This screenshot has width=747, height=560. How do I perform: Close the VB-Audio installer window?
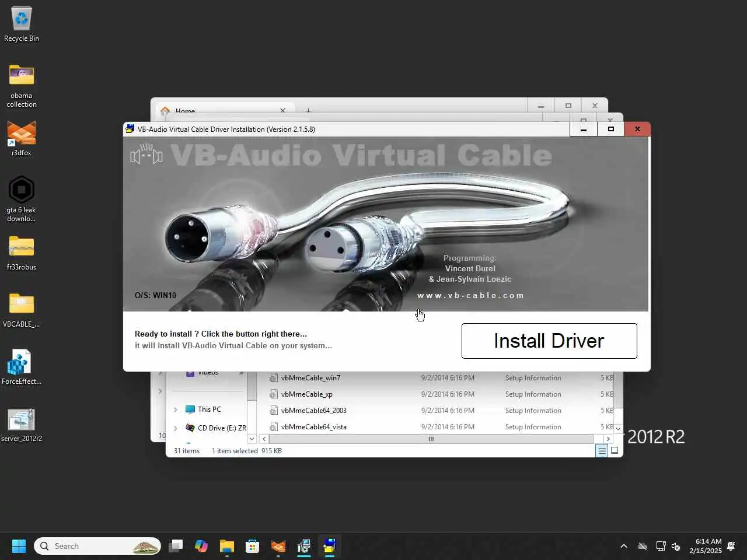[x=637, y=129]
